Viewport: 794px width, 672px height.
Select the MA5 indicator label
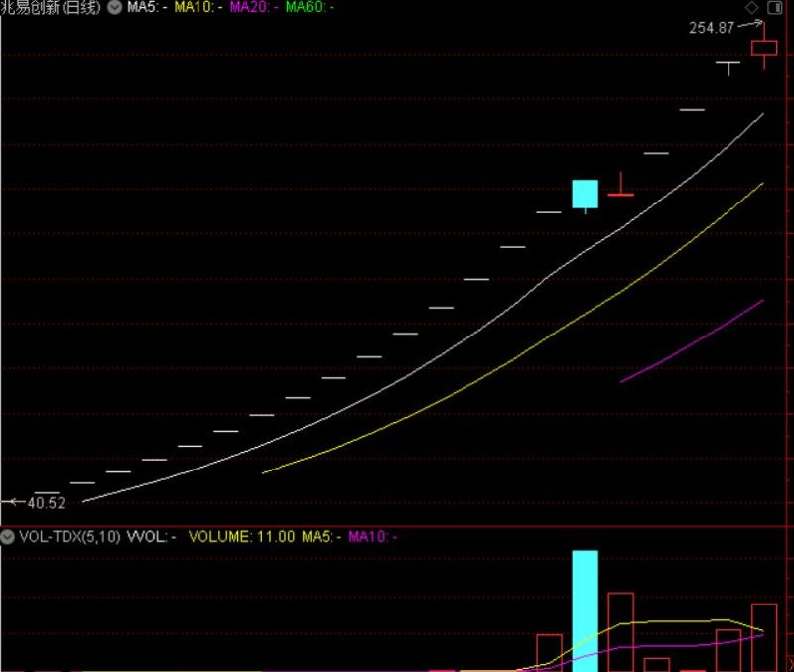coord(145,7)
